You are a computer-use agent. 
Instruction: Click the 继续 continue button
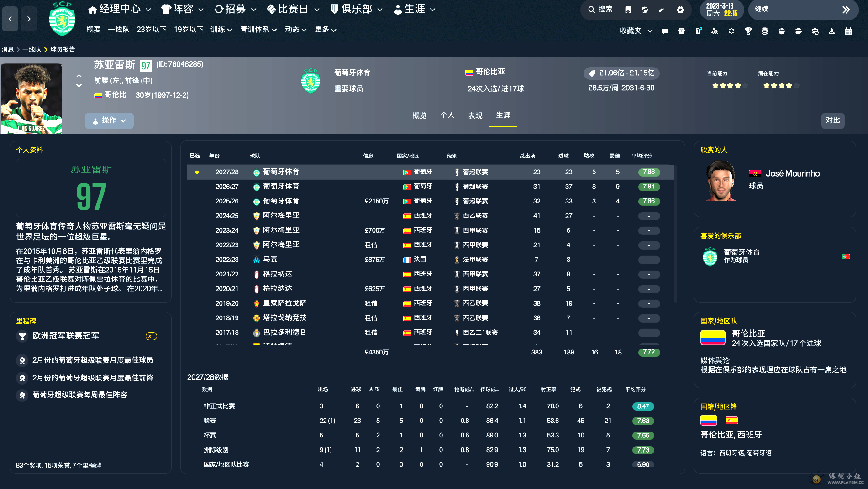[x=803, y=10]
